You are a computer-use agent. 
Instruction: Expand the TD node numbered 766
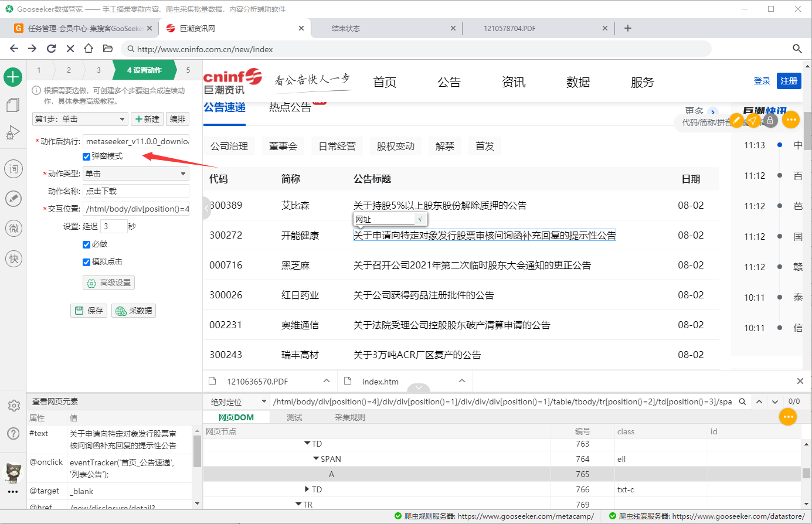[307, 489]
